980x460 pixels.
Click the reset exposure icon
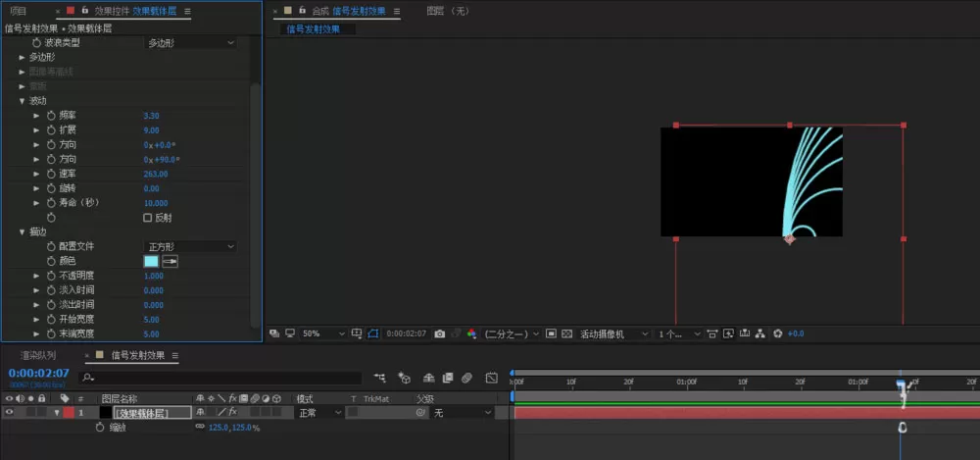pyautogui.click(x=777, y=334)
